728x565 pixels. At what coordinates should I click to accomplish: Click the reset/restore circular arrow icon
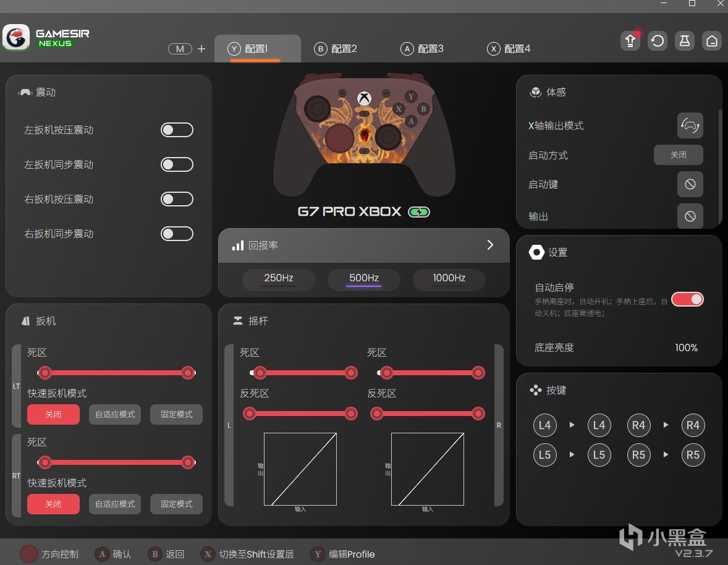[658, 41]
